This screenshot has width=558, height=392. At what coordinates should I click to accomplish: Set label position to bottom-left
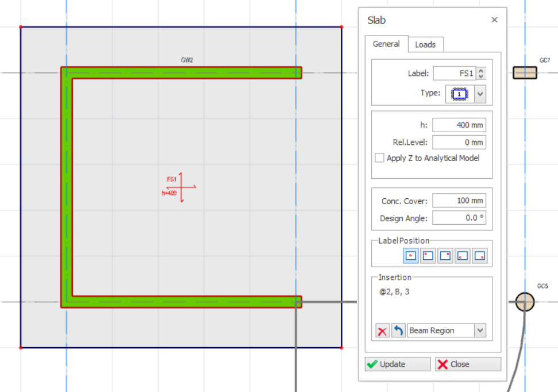[x=462, y=256]
